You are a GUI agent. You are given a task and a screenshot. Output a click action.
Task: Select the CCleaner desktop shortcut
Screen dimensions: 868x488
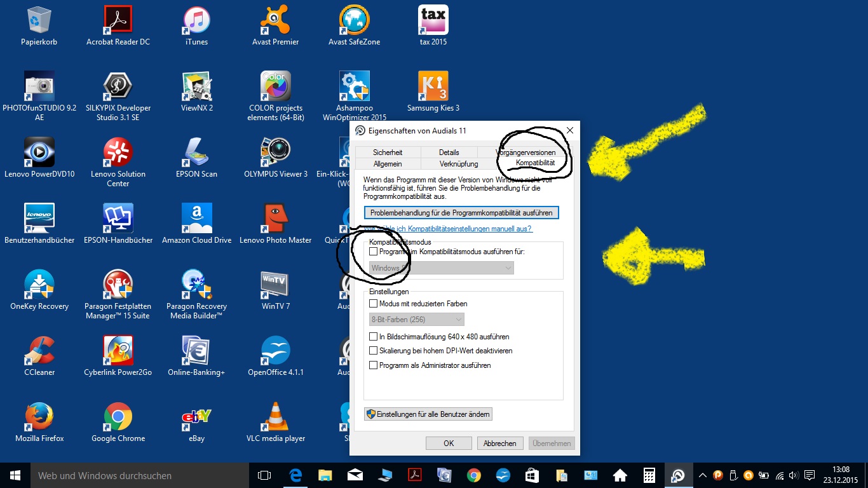tap(39, 356)
